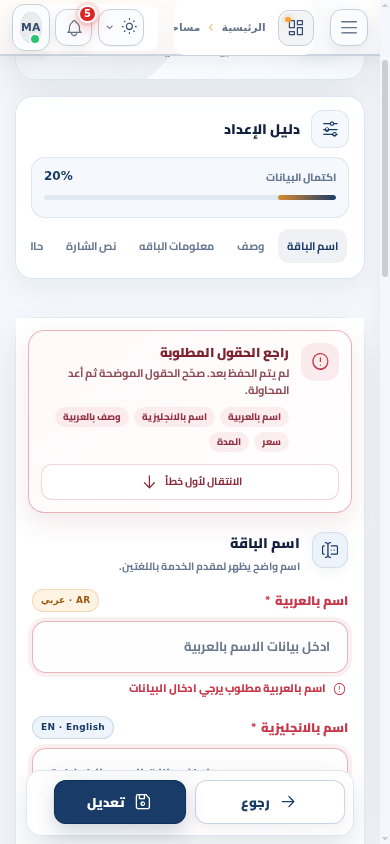Screen dimensions: 390x844
Task: Expand the theme chevron dropdown
Action: (x=109, y=27)
